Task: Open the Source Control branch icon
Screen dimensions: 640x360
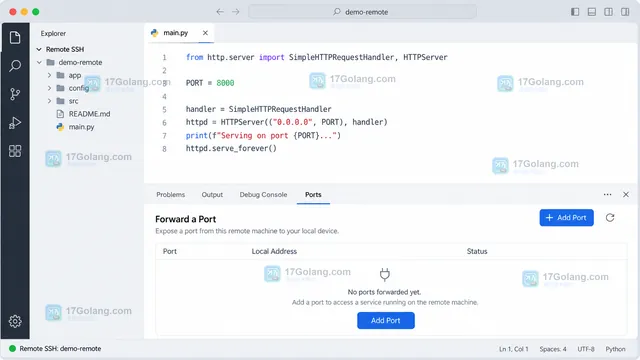Action: click(15, 94)
